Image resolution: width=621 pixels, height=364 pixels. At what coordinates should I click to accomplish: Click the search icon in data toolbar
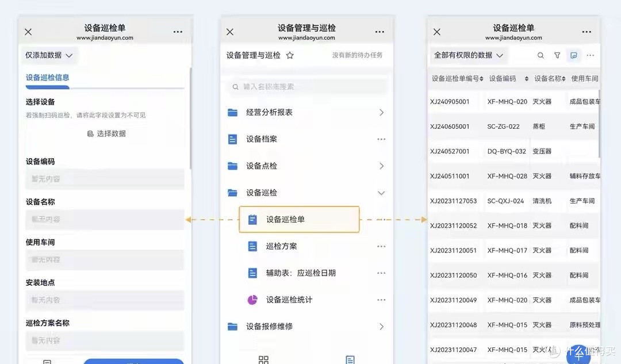pyautogui.click(x=540, y=55)
